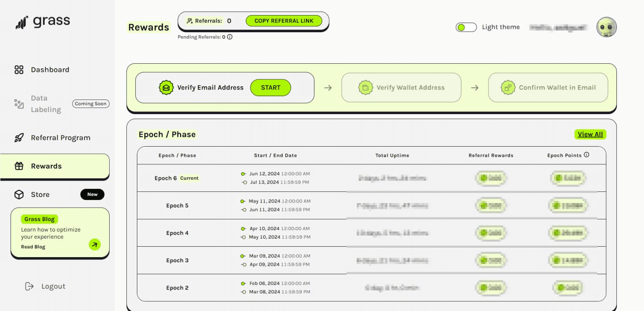Image resolution: width=644 pixels, height=311 pixels.
Task: Click the Verify Wallet Address step
Action: (x=401, y=88)
